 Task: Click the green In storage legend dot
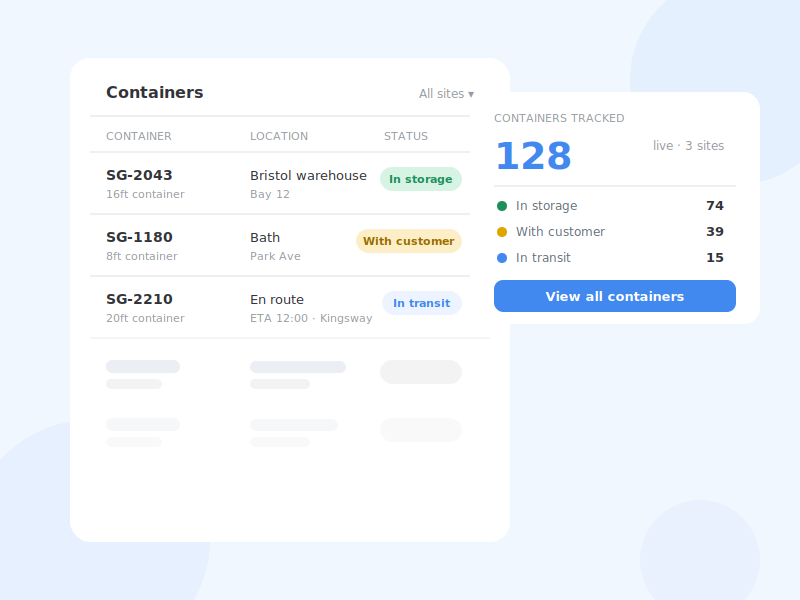pos(502,206)
